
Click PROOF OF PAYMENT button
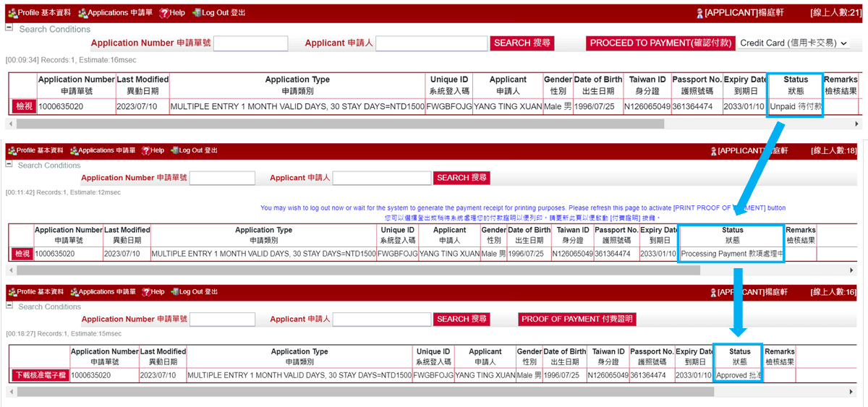[x=577, y=319]
